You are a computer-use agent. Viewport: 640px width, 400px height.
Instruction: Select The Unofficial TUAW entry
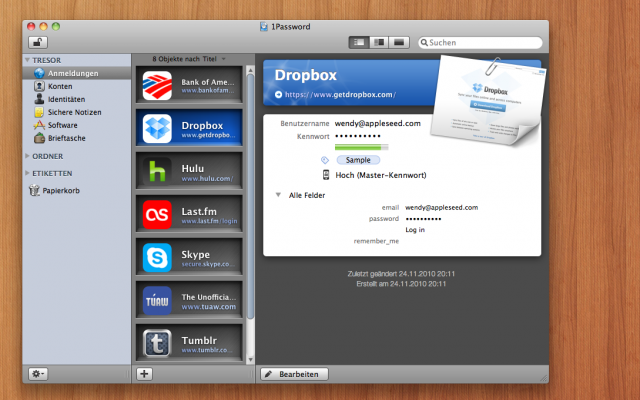tap(189, 300)
